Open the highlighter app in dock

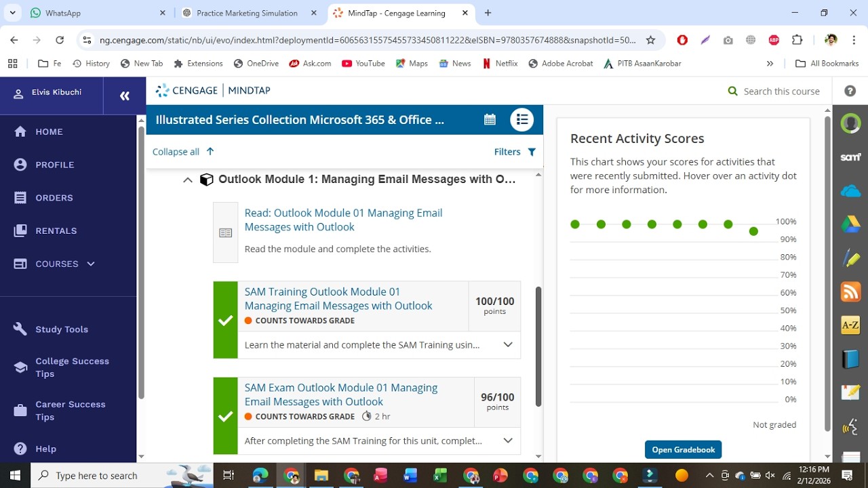850,258
